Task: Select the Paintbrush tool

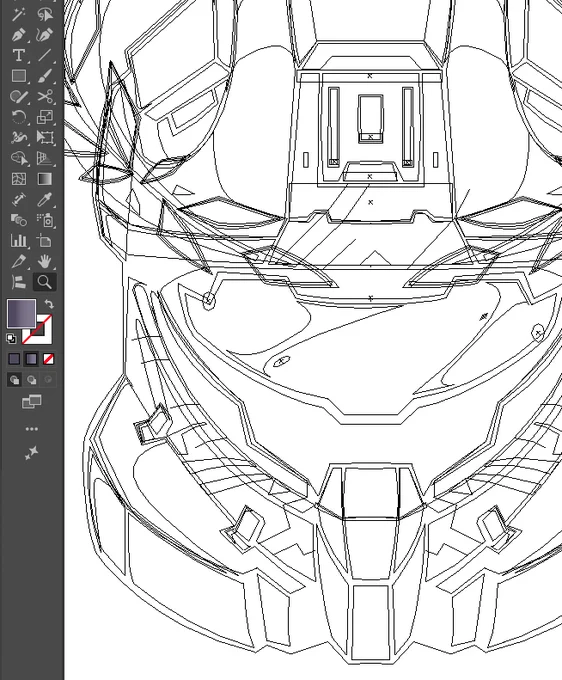Action: point(45,76)
